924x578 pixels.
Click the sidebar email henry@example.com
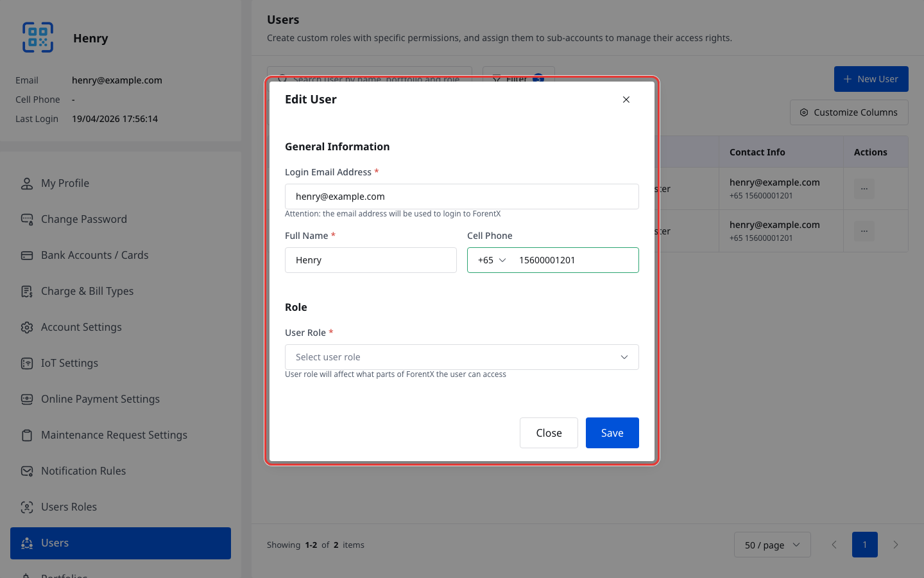pos(117,80)
